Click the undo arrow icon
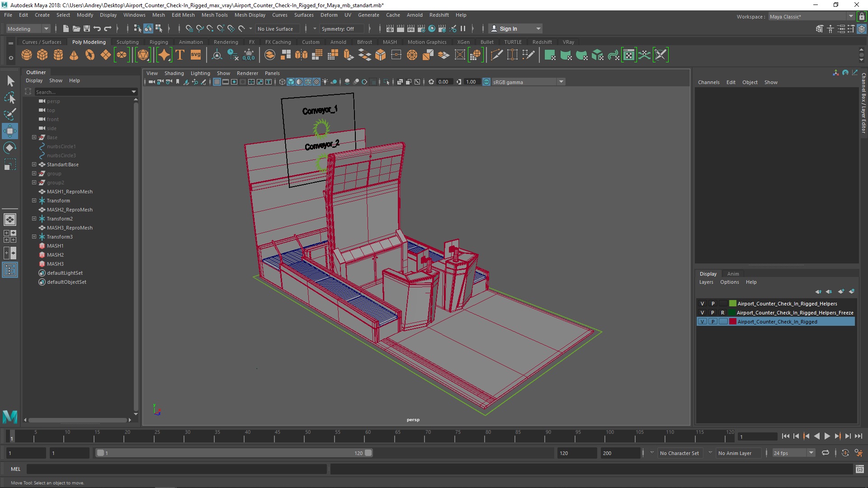This screenshot has width=868, height=488. click(x=97, y=28)
